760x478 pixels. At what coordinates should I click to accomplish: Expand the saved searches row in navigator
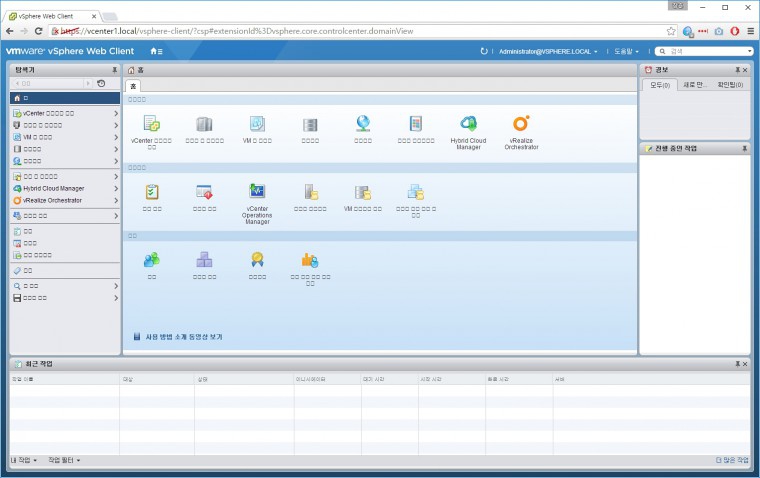tap(116, 298)
